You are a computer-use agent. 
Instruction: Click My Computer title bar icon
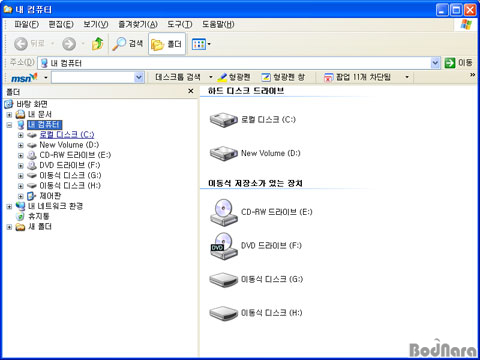(x=8, y=9)
